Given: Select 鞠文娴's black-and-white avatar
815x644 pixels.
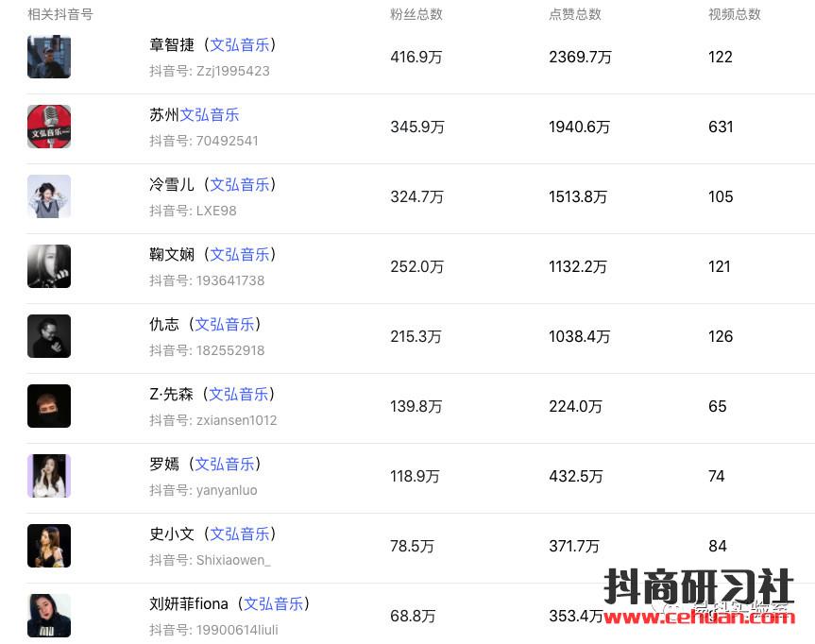Looking at the screenshot, I should (x=49, y=266).
